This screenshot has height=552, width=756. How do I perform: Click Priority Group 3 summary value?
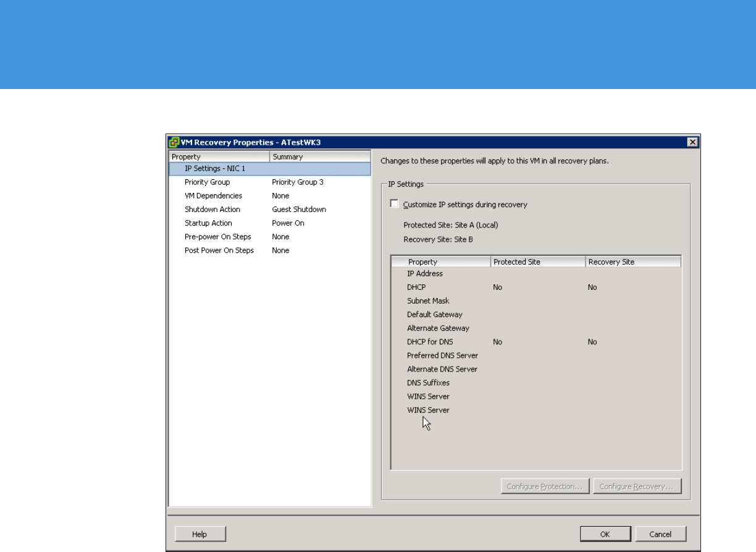[298, 182]
